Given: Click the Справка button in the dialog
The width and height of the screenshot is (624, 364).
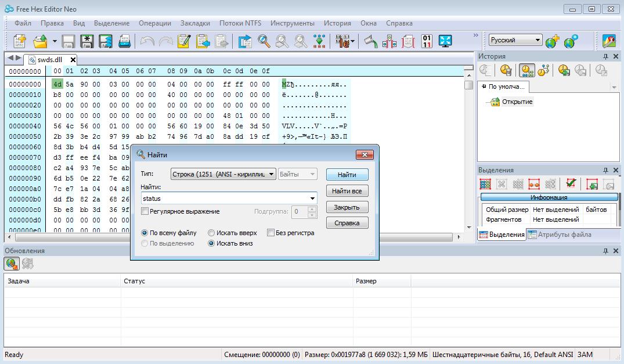Looking at the screenshot, I should [347, 223].
